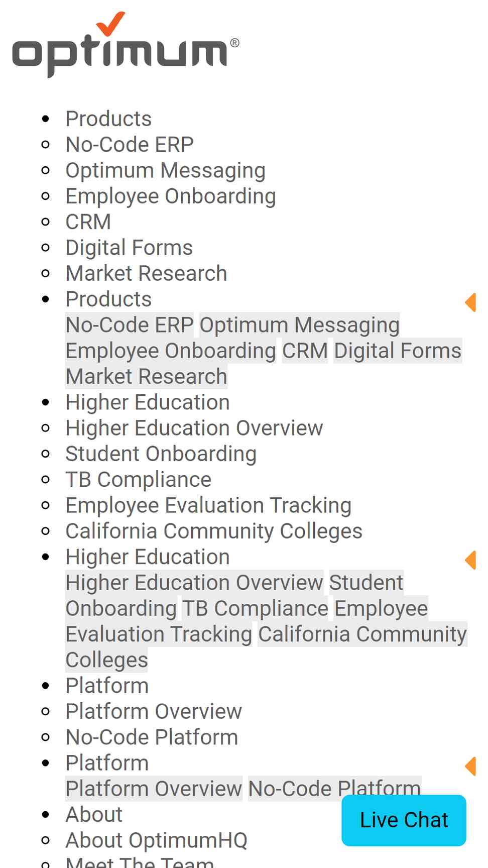Select the About menu item

point(94,815)
